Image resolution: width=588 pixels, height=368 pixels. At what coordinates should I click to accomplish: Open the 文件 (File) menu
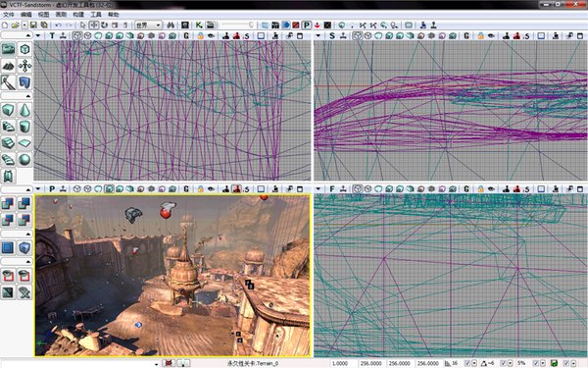tap(8, 15)
